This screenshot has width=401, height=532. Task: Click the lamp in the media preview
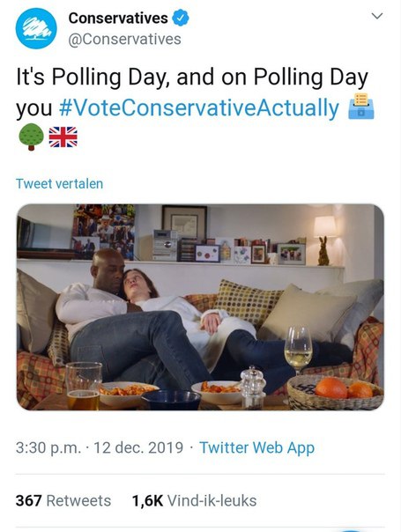point(325,226)
